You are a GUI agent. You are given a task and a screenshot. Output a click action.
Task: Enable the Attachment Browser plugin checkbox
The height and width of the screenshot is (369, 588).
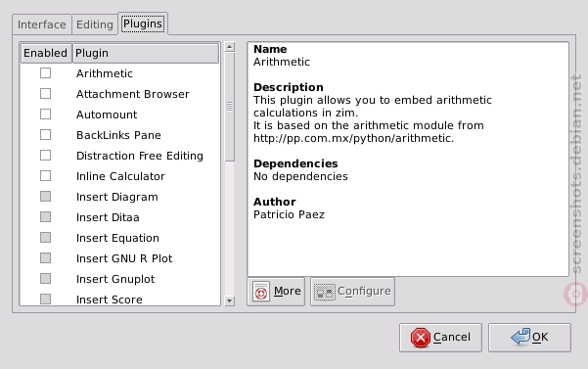pos(45,93)
